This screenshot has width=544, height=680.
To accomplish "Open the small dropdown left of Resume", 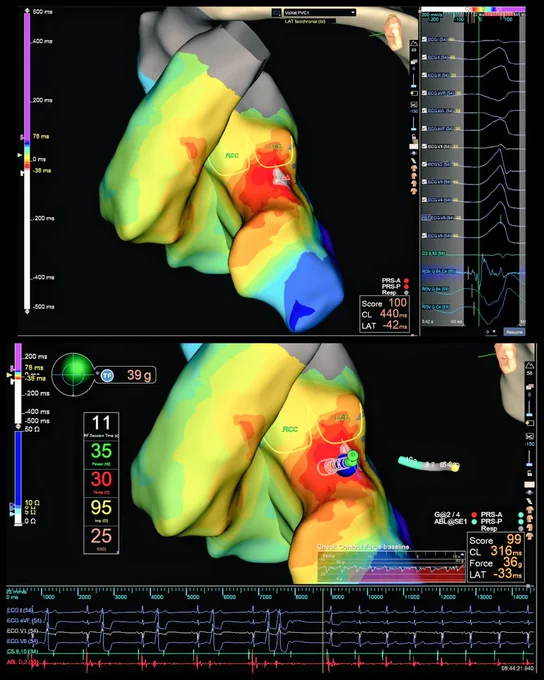I will coord(491,332).
